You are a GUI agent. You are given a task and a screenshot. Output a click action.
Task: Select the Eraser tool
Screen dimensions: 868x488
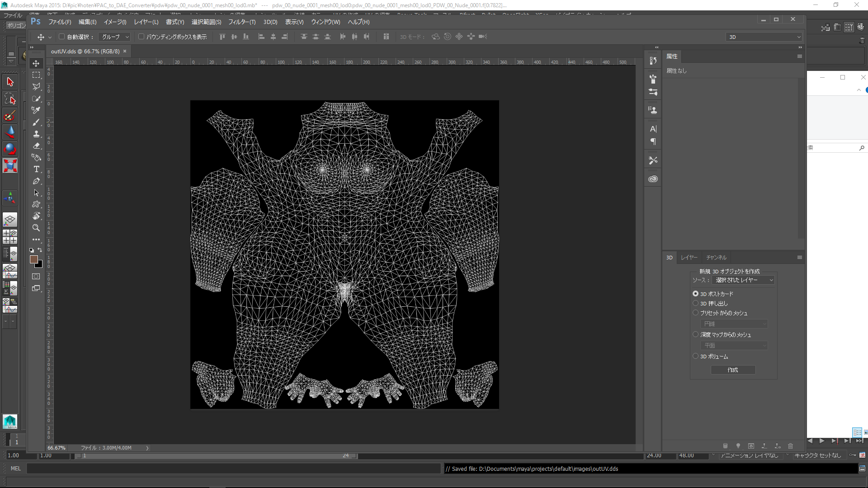click(36, 145)
